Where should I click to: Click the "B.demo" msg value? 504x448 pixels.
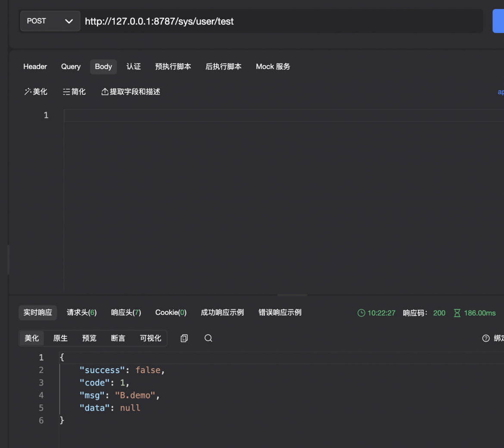click(x=135, y=395)
